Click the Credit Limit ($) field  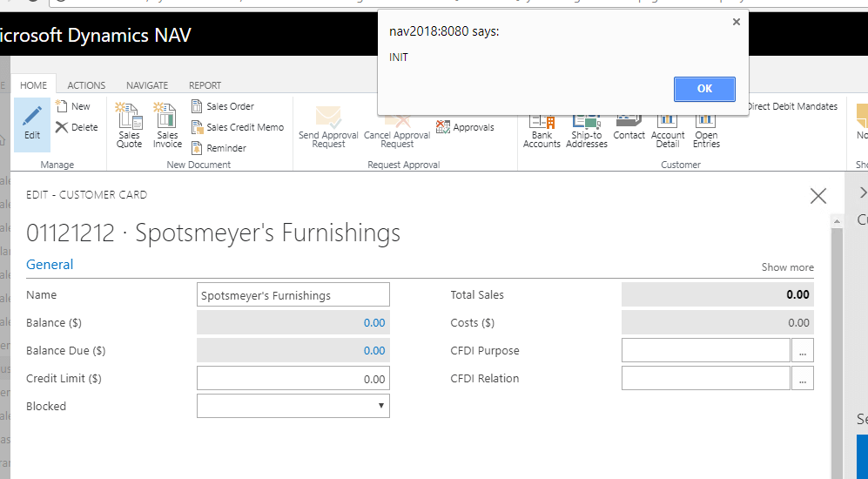click(x=293, y=378)
